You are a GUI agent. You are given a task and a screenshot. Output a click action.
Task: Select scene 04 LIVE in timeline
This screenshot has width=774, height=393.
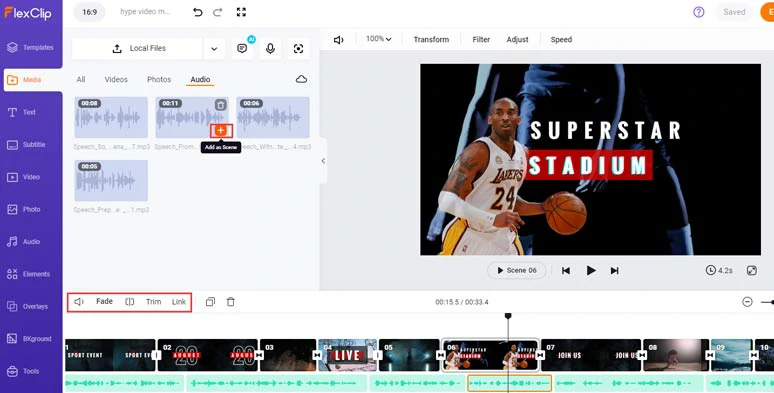pos(348,355)
